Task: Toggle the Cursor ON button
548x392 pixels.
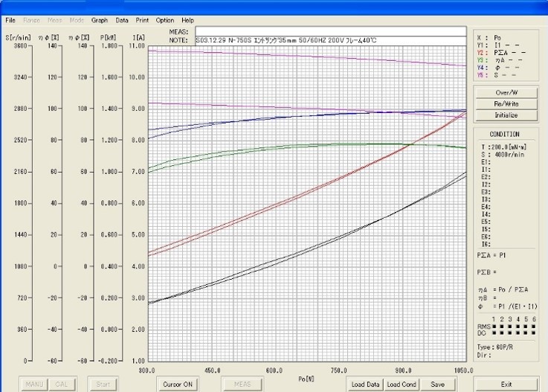Action: pos(177,384)
